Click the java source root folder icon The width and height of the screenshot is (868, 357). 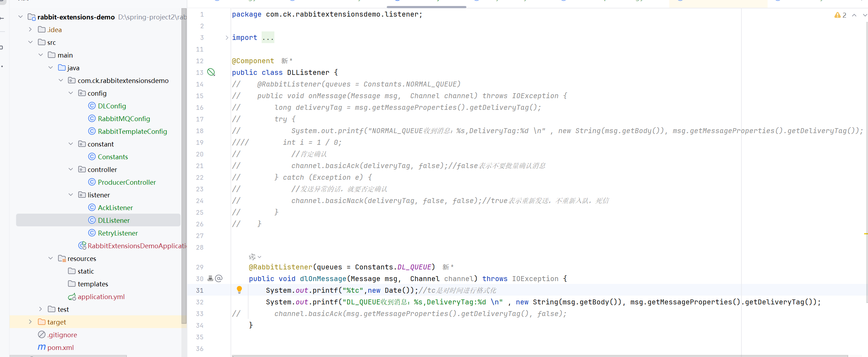(62, 67)
